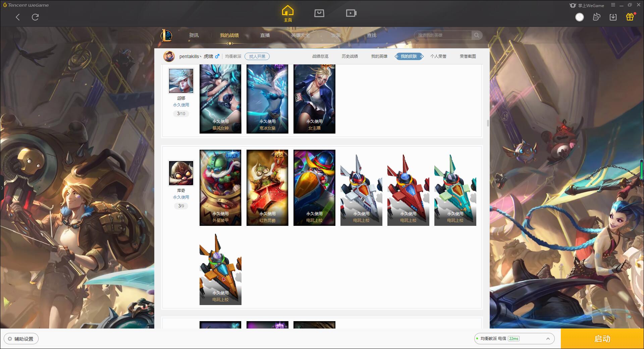
Task: Open the 资讯 news tab
Action: click(194, 35)
